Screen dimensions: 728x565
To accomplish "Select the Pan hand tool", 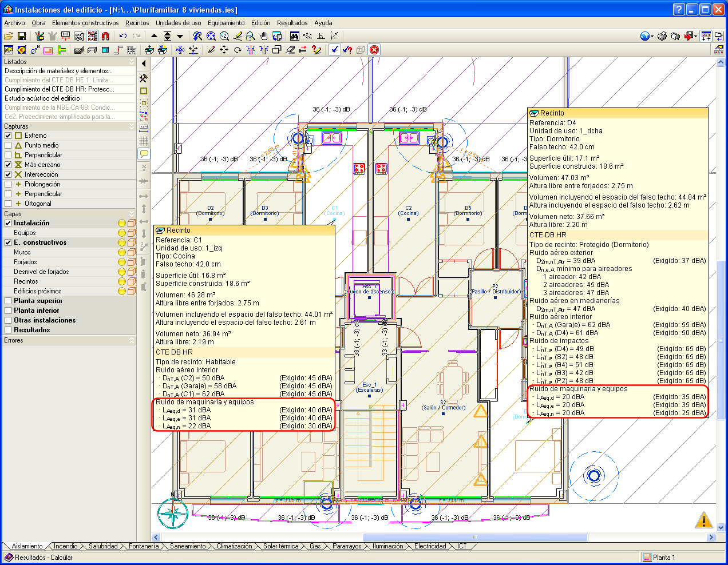I will (x=264, y=36).
